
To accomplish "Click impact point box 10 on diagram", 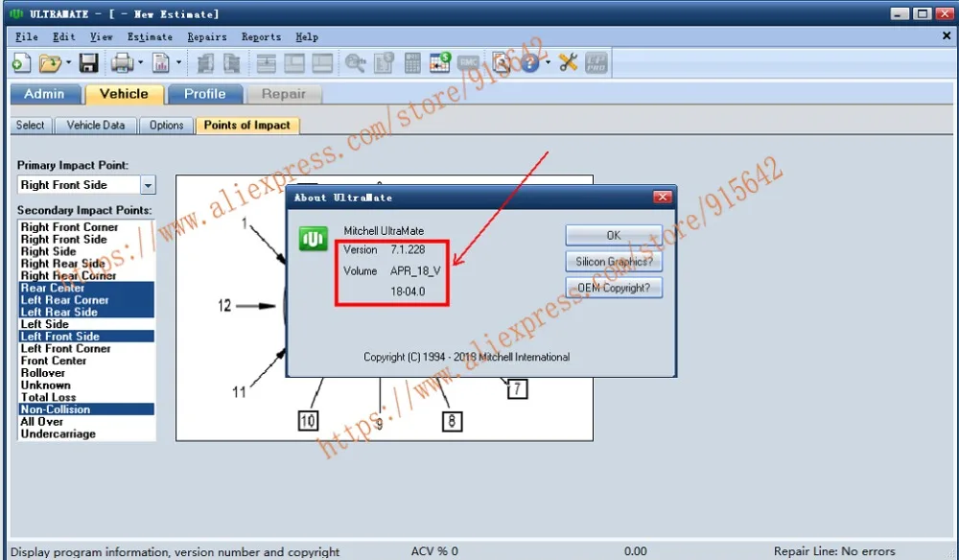I will [x=308, y=421].
